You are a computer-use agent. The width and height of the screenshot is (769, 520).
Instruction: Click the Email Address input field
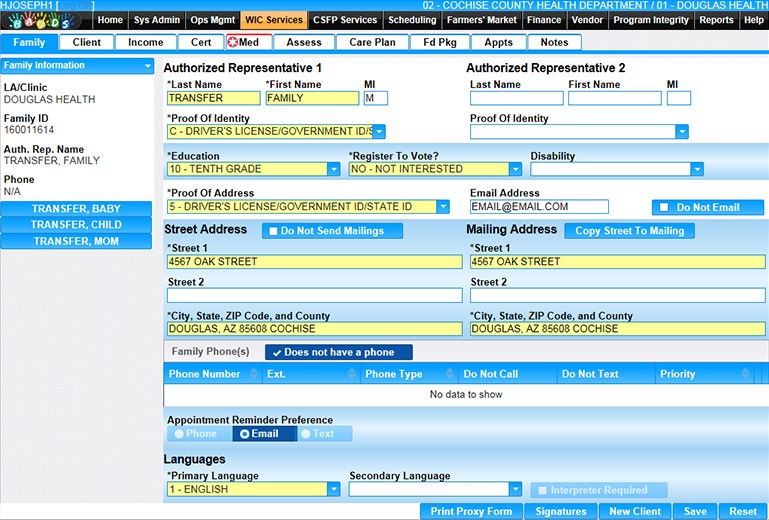[539, 207]
